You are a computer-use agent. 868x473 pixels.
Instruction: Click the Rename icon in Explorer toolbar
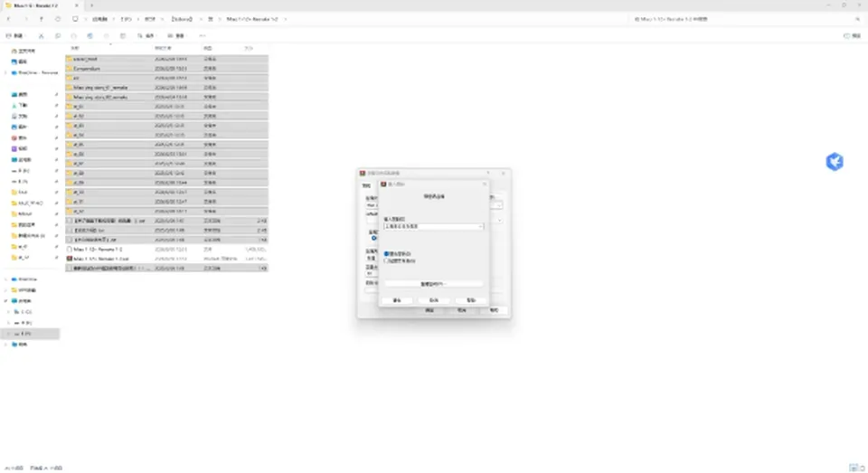pyautogui.click(x=90, y=36)
